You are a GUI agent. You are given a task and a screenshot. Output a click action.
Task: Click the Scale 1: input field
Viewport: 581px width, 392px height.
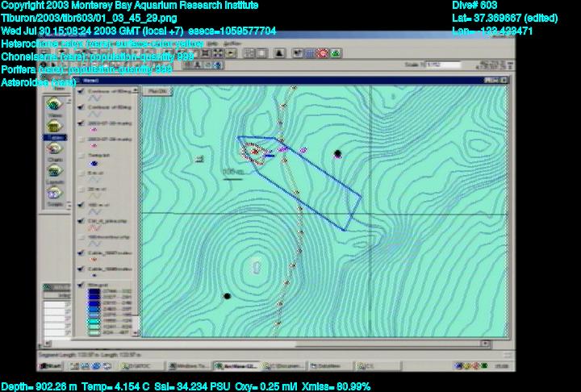click(441, 65)
